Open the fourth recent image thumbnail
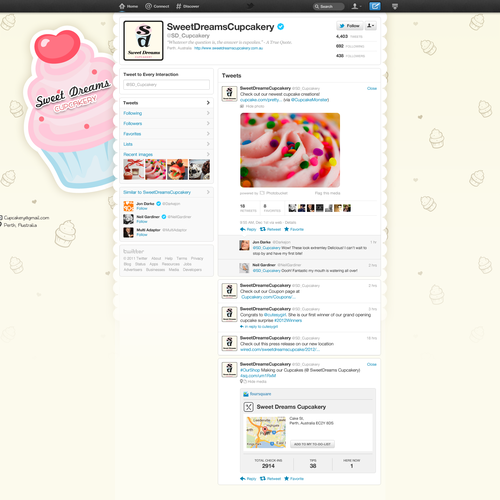Screen dimensions: 500x500 199,169
